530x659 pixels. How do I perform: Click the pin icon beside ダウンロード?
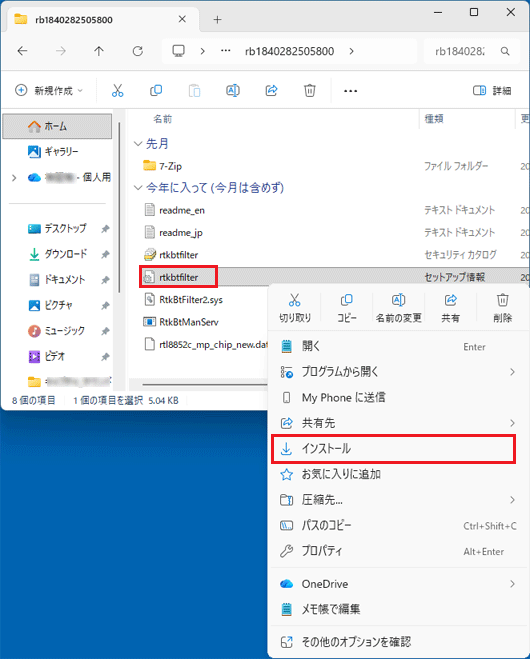pyautogui.click(x=105, y=254)
